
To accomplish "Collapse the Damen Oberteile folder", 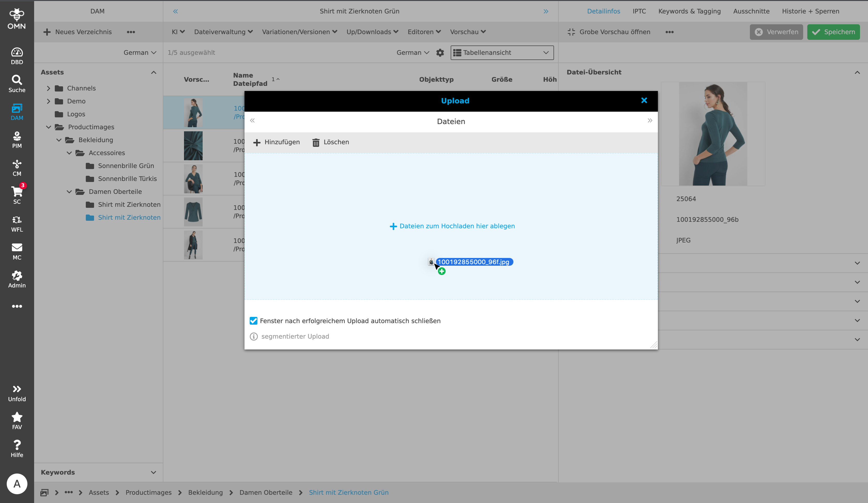I will click(x=69, y=192).
